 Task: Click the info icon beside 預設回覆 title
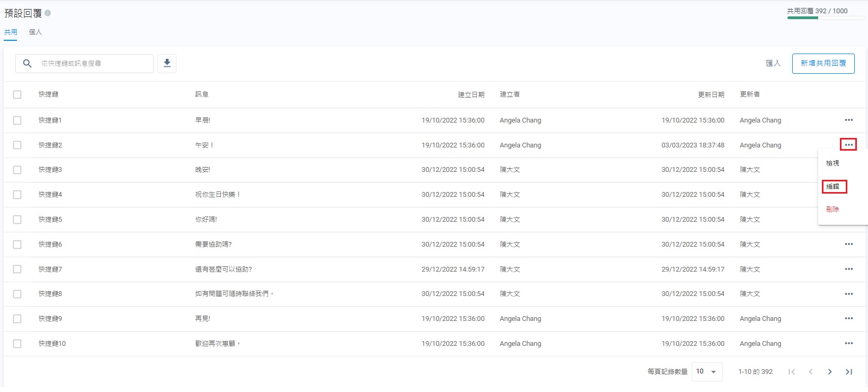(x=48, y=13)
